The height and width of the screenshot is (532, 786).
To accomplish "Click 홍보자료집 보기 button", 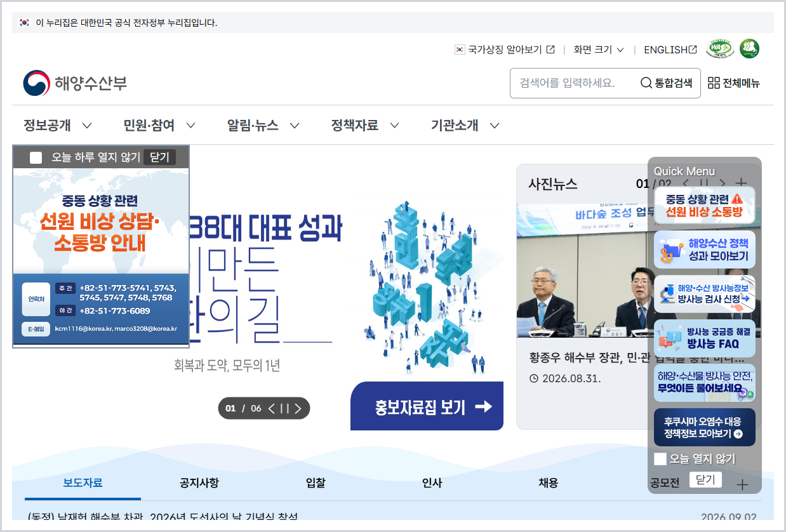I will coord(427,406).
